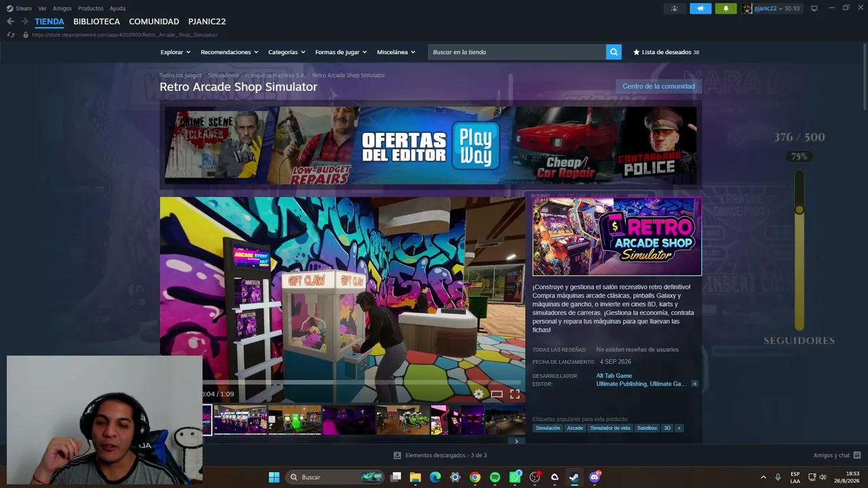
Task: Click the pjanic22 avatar picture
Action: click(x=747, y=8)
